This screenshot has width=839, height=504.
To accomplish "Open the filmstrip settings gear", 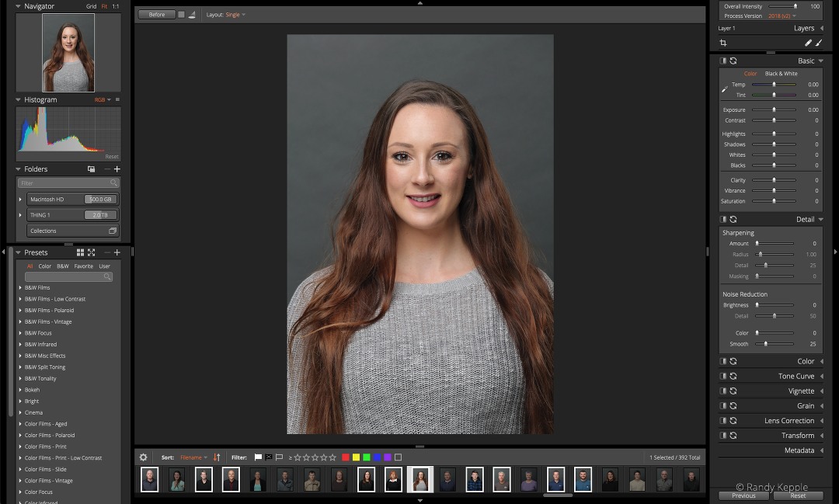I will click(143, 457).
